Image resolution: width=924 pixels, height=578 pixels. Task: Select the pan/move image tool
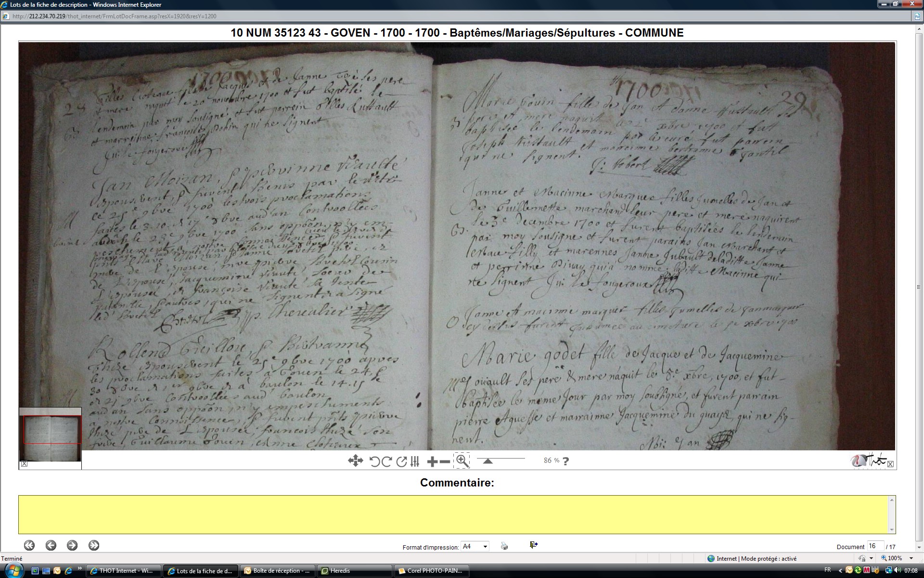click(x=355, y=461)
